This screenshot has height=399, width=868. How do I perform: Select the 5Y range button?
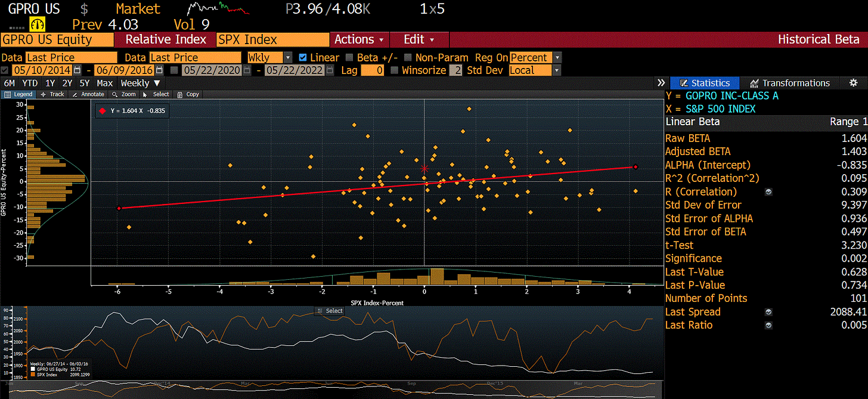[85, 83]
